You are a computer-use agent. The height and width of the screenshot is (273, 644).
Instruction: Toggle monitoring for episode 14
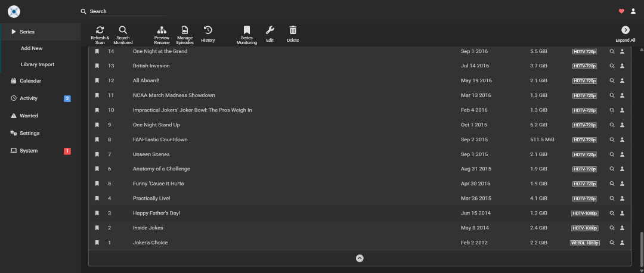click(x=97, y=51)
